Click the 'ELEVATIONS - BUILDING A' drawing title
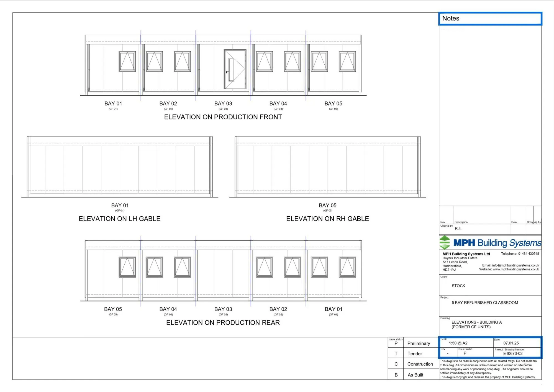 [x=477, y=322]
